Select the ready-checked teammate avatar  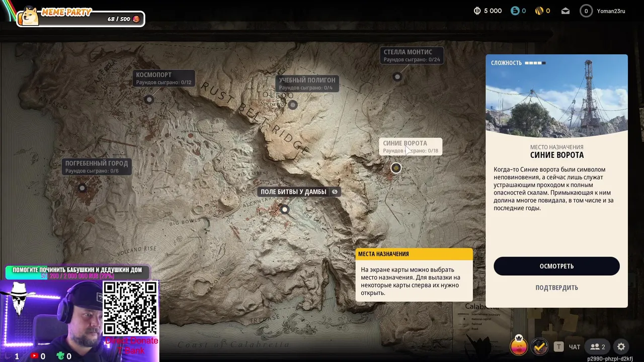540,346
